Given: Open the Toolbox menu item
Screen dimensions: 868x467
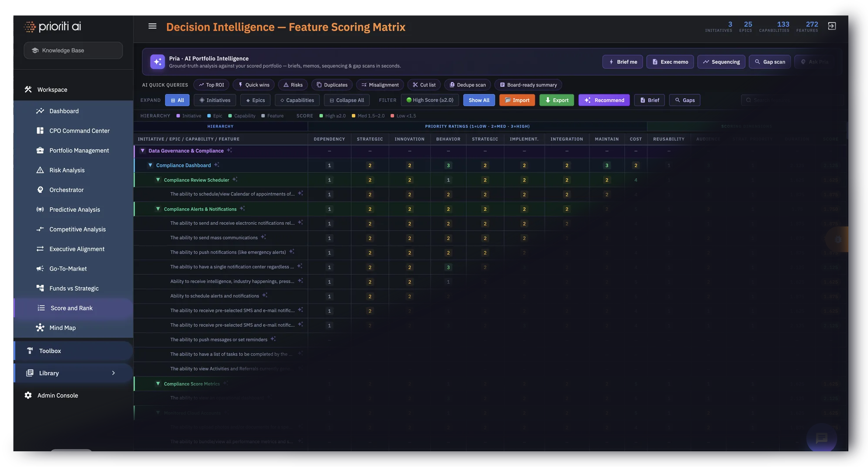Looking at the screenshot, I should tap(73, 350).
